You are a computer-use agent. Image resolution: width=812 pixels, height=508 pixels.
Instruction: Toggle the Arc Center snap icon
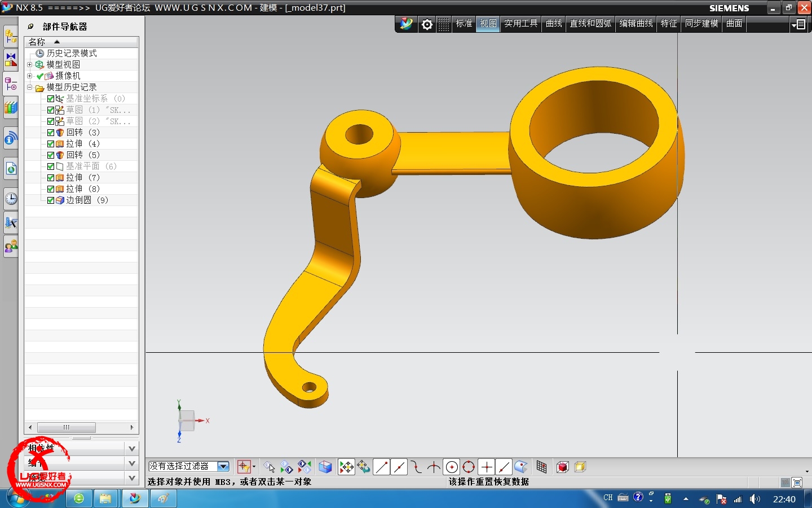click(452, 467)
